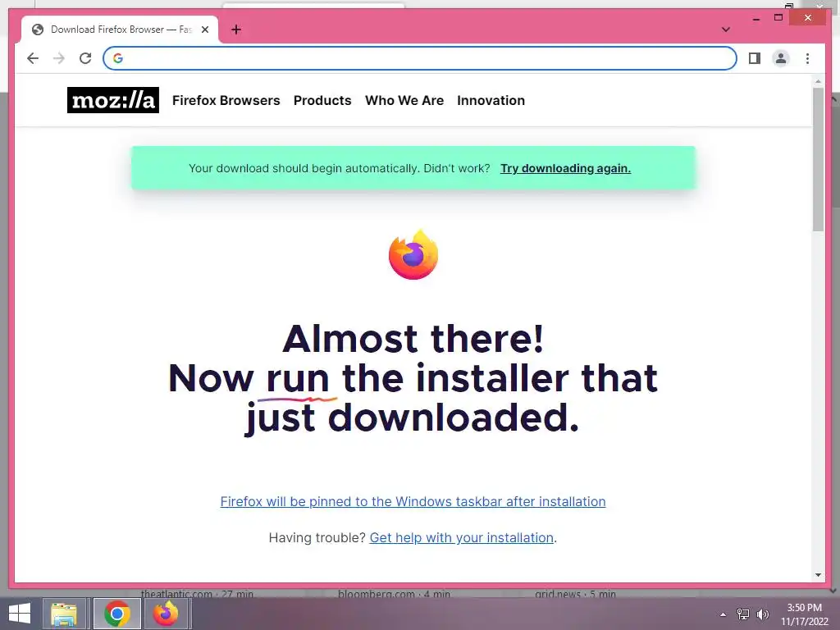The width and height of the screenshot is (840, 630).
Task: Open Chrome side panel icon
Action: click(755, 58)
